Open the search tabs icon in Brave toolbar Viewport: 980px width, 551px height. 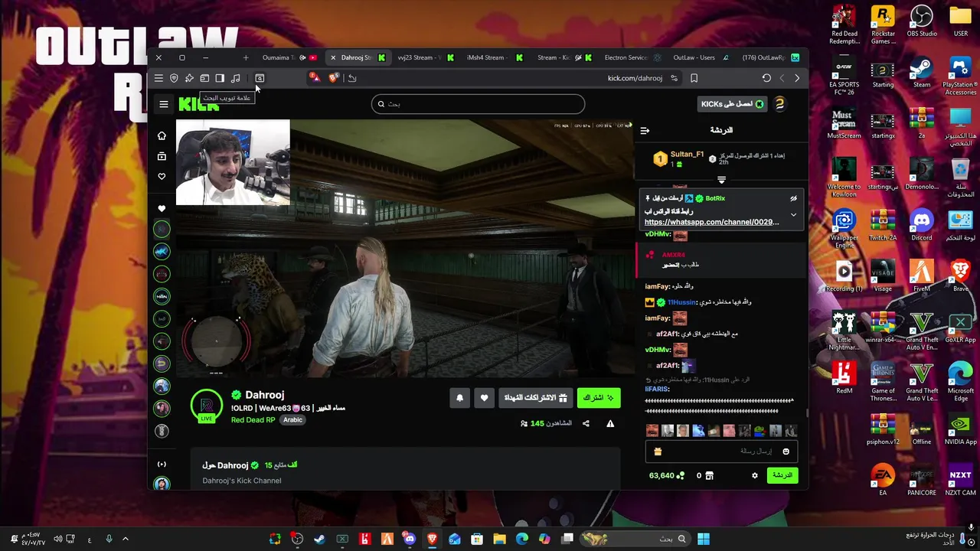coord(260,78)
